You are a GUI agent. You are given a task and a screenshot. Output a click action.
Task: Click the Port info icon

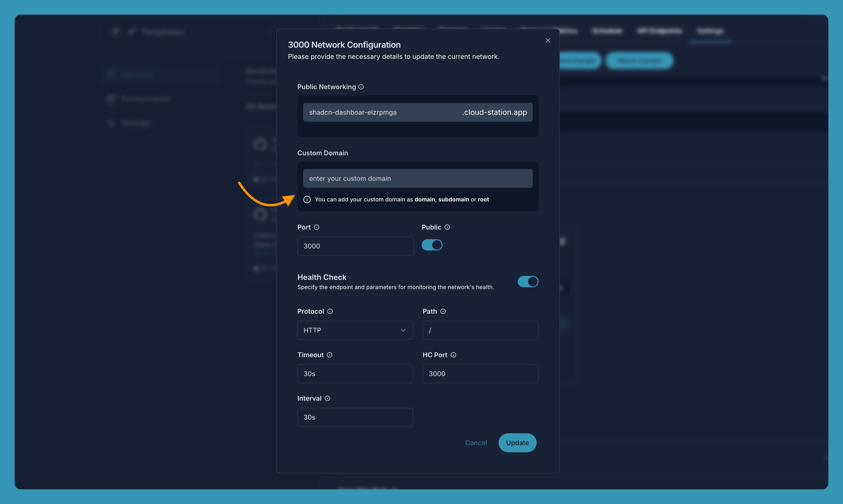pos(317,227)
